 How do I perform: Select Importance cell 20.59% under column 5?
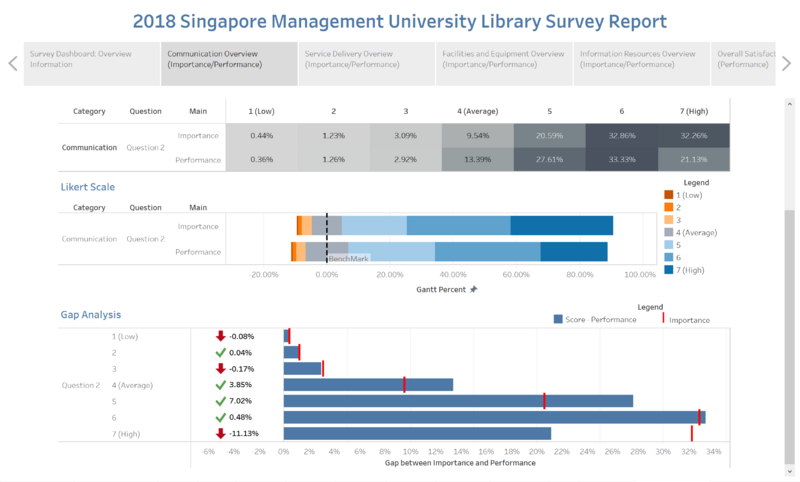pos(549,136)
